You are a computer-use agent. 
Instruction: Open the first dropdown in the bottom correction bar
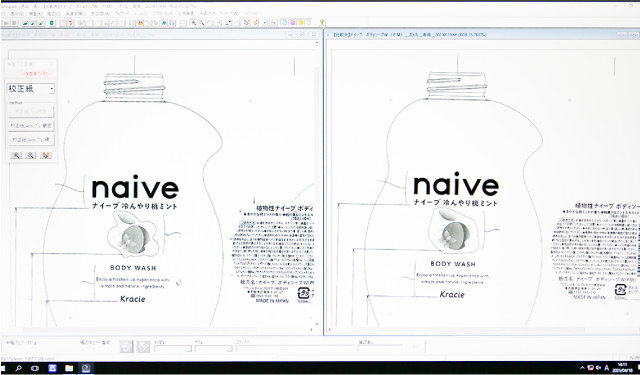173,348
